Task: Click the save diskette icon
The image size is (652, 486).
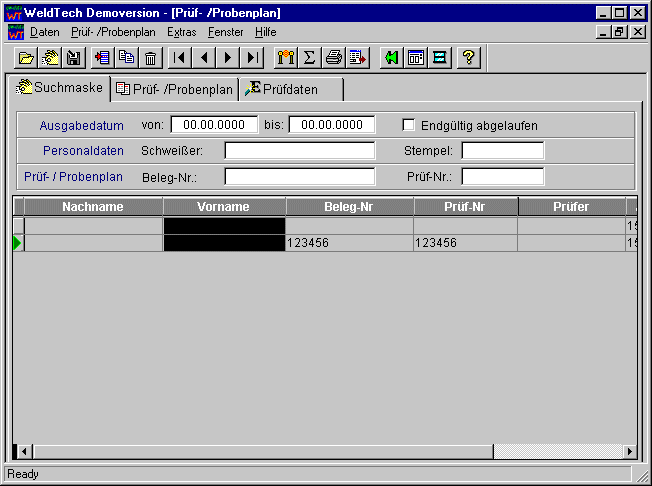Action: click(x=73, y=58)
